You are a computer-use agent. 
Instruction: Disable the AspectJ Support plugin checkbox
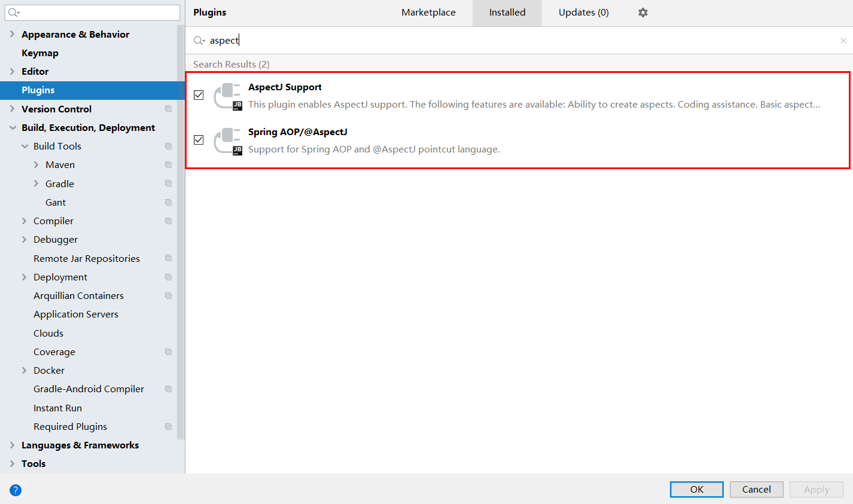click(199, 95)
